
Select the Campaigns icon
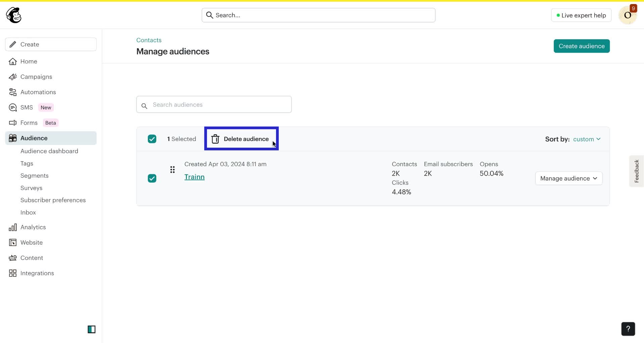12,77
